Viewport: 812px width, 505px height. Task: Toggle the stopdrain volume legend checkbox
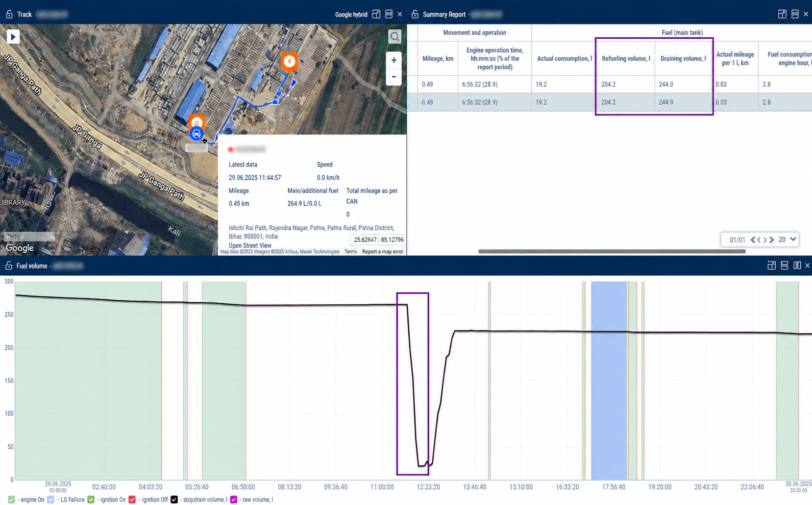pyautogui.click(x=174, y=499)
